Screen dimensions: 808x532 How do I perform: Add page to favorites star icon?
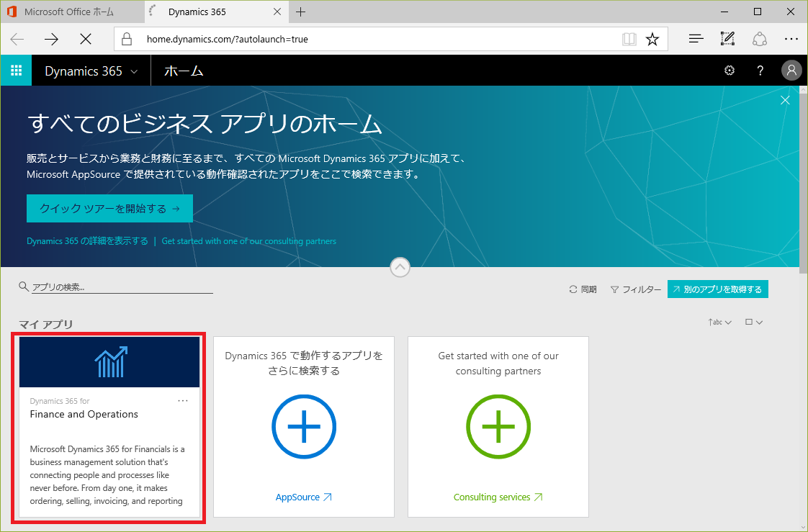(x=652, y=39)
